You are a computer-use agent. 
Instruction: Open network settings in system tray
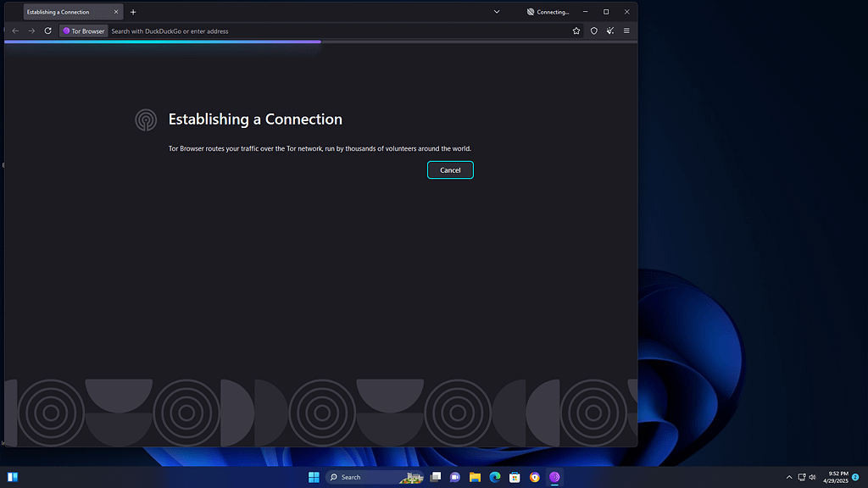(802, 477)
